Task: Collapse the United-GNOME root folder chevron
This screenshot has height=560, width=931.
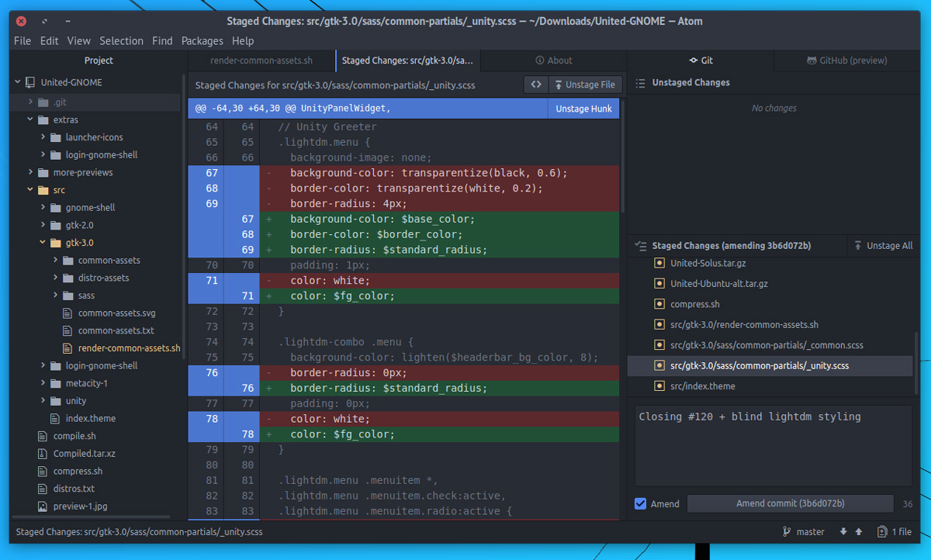Action: point(18,82)
